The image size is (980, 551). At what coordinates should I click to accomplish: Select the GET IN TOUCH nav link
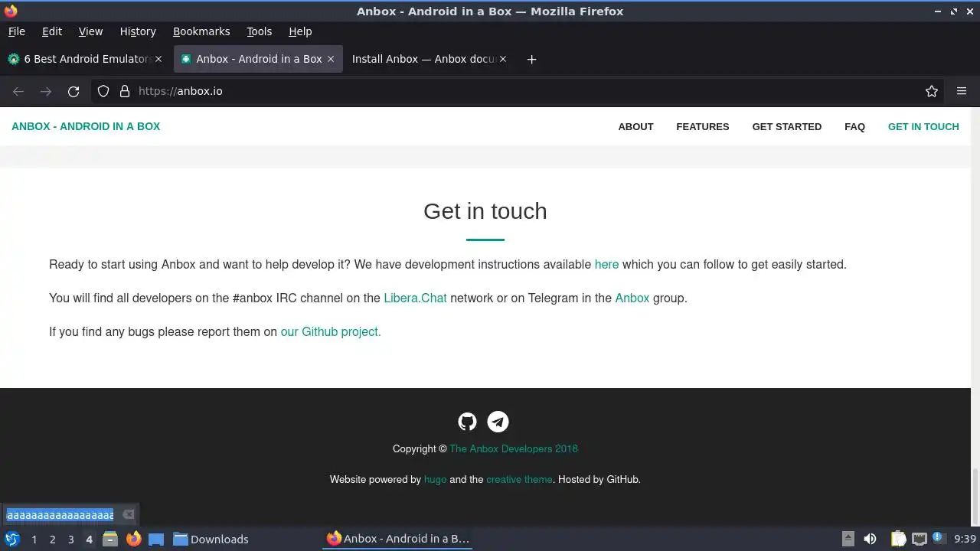(x=923, y=127)
